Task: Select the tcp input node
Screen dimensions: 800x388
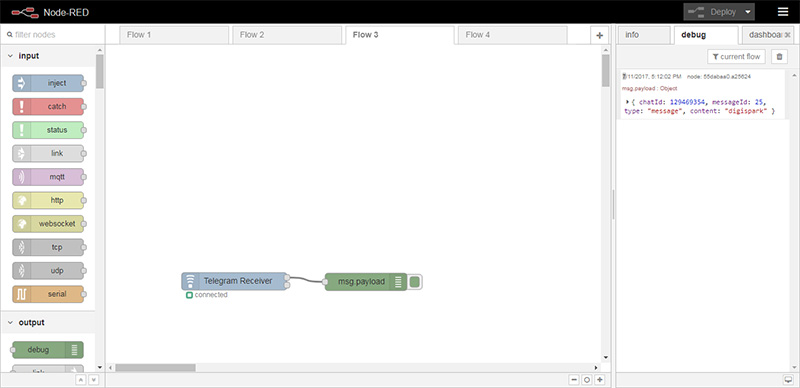Action: click(x=48, y=248)
